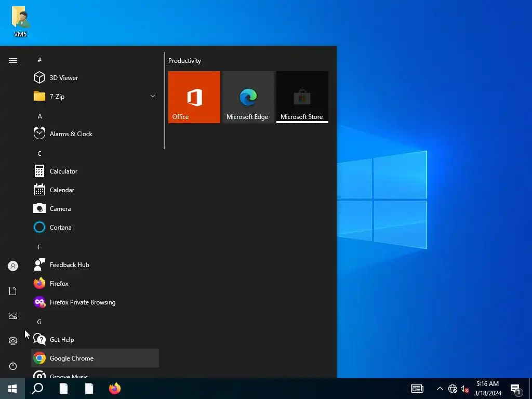Launch Alarms & Clock app
This screenshot has height=399, width=532.
[x=95, y=134]
